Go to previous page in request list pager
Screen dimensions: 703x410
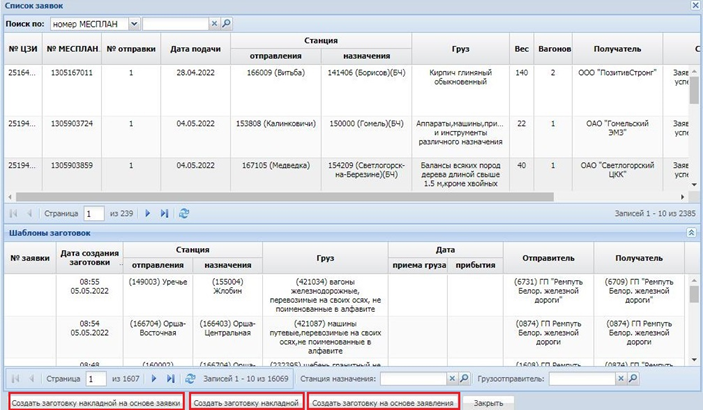pyautogui.click(x=30, y=214)
